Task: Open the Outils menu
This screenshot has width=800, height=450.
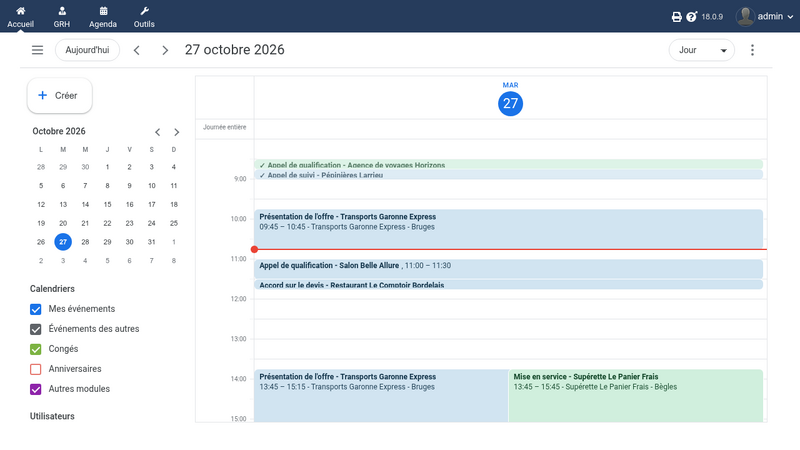Action: (144, 17)
